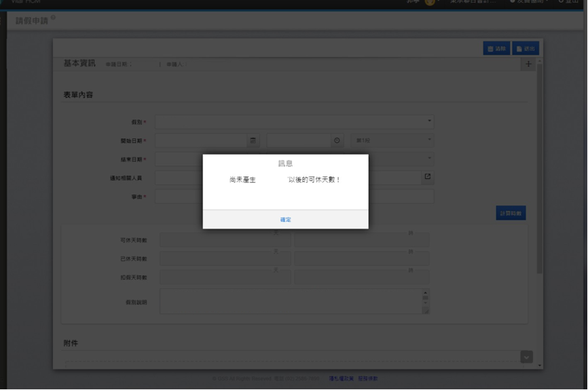
Task: Open the 第1段 segment dropdown
Action: (x=392, y=140)
